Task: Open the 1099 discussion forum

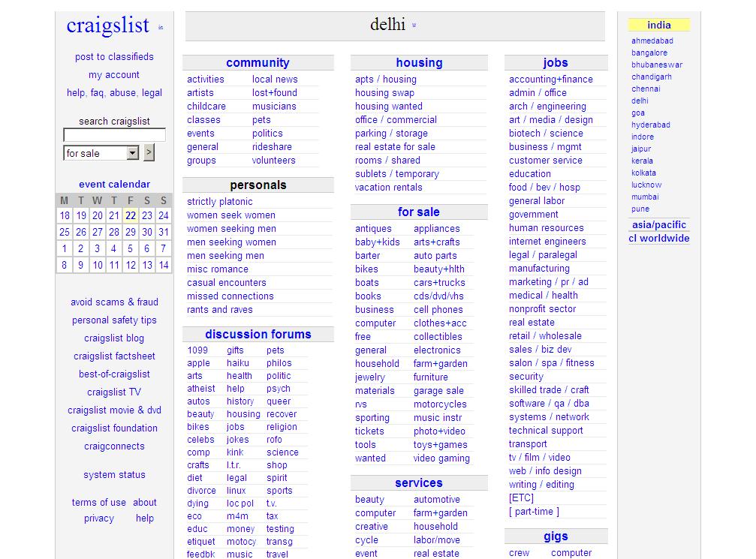Action: pyautogui.click(x=197, y=350)
